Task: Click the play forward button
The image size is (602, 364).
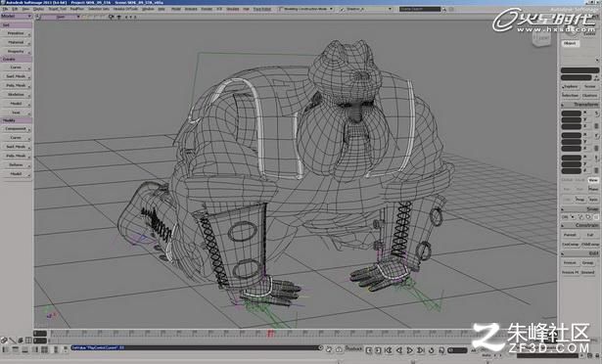Action: pos(409,350)
